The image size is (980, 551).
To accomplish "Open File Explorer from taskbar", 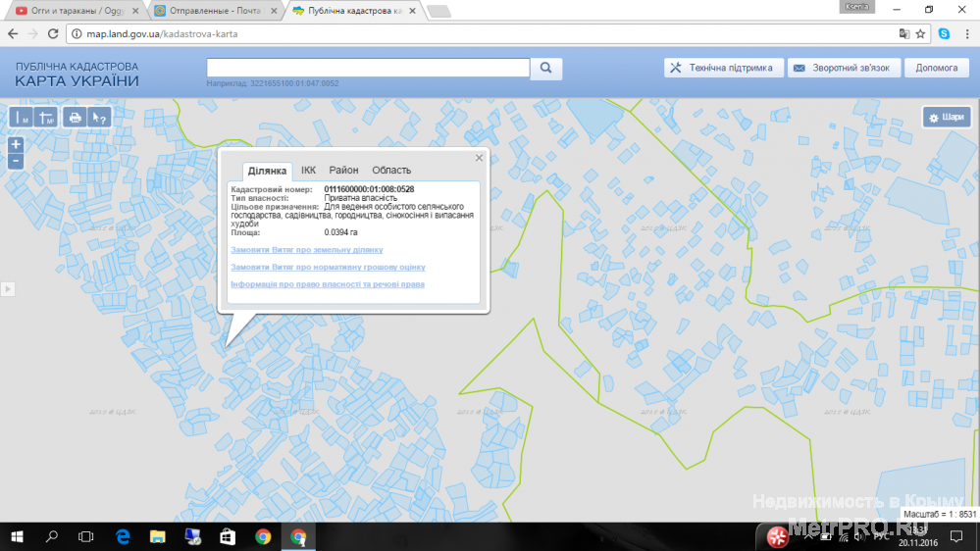I will (x=158, y=536).
